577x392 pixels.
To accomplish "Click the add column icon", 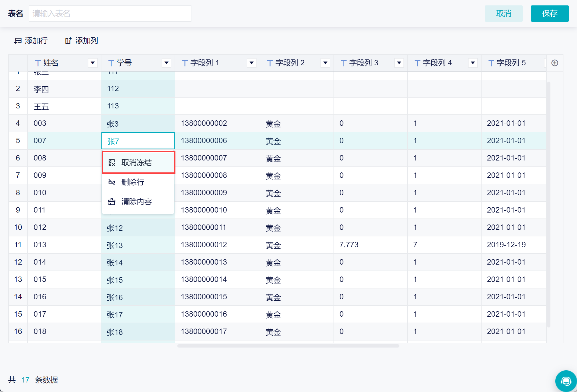I will (x=68, y=41).
